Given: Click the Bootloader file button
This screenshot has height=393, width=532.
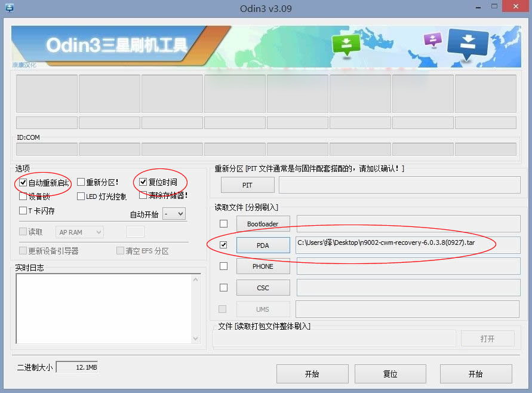Looking at the screenshot, I should pos(263,224).
